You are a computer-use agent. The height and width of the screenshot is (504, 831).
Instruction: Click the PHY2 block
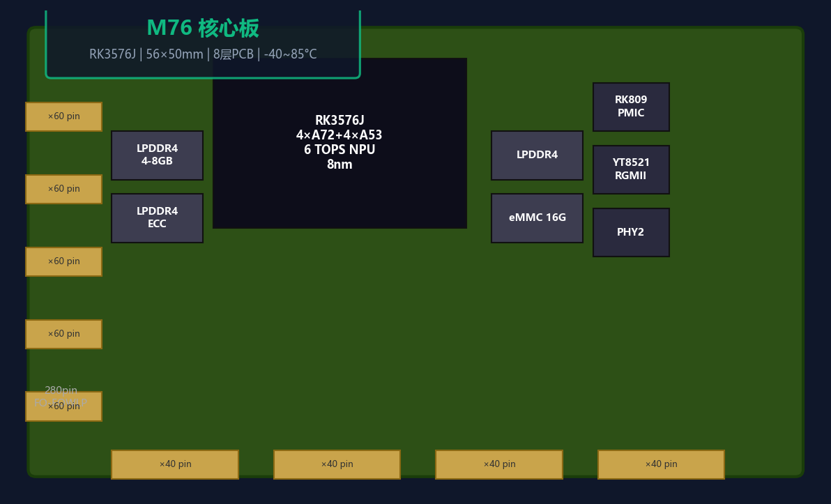(x=631, y=232)
